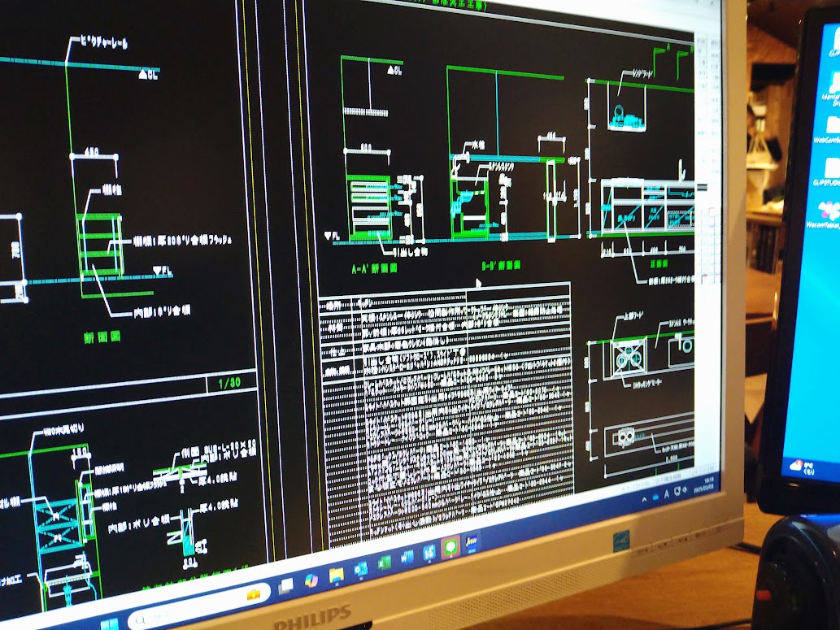
Task: Click the OneDrive cloud tray icon
Action: coord(655,496)
